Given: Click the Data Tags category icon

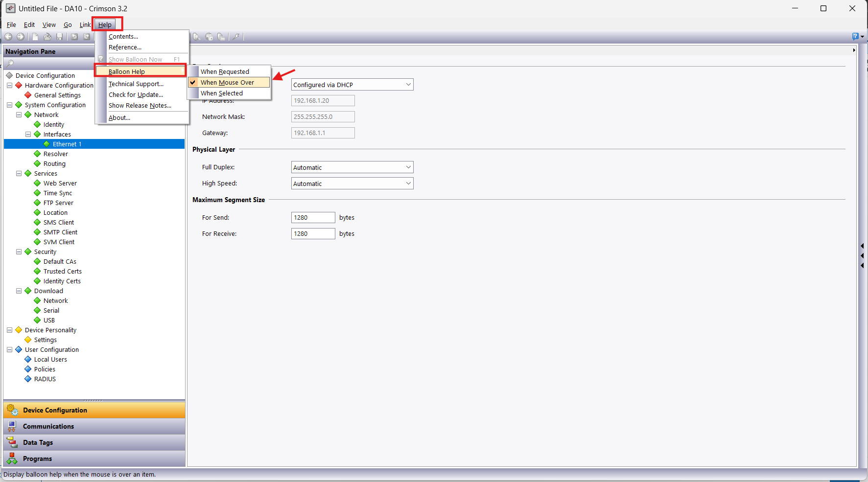Looking at the screenshot, I should pos(12,442).
